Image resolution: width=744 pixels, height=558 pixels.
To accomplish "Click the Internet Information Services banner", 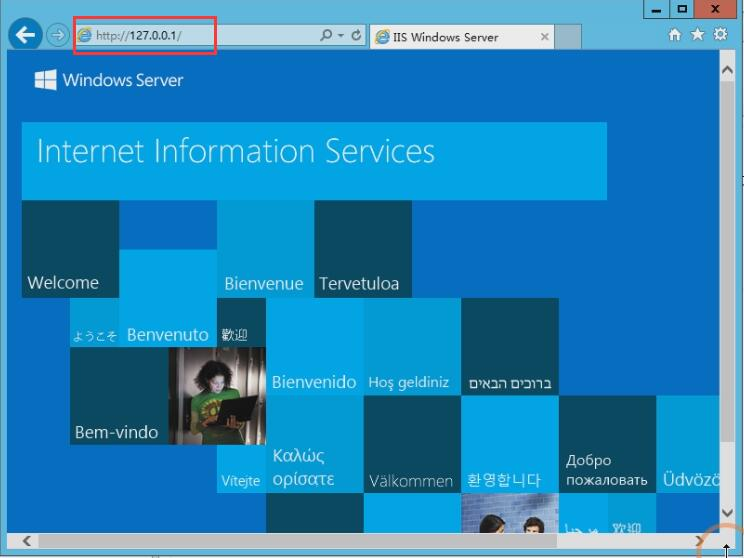I will [x=314, y=161].
